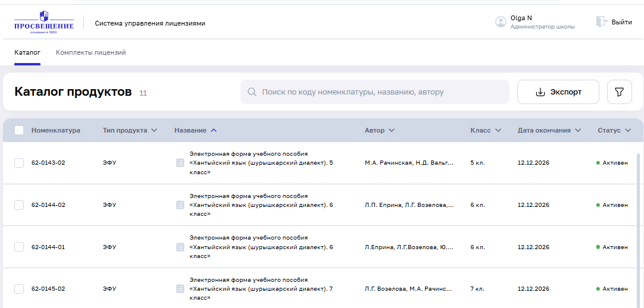
Task: Open the Автор column filter dropdown
Action: coord(391,130)
